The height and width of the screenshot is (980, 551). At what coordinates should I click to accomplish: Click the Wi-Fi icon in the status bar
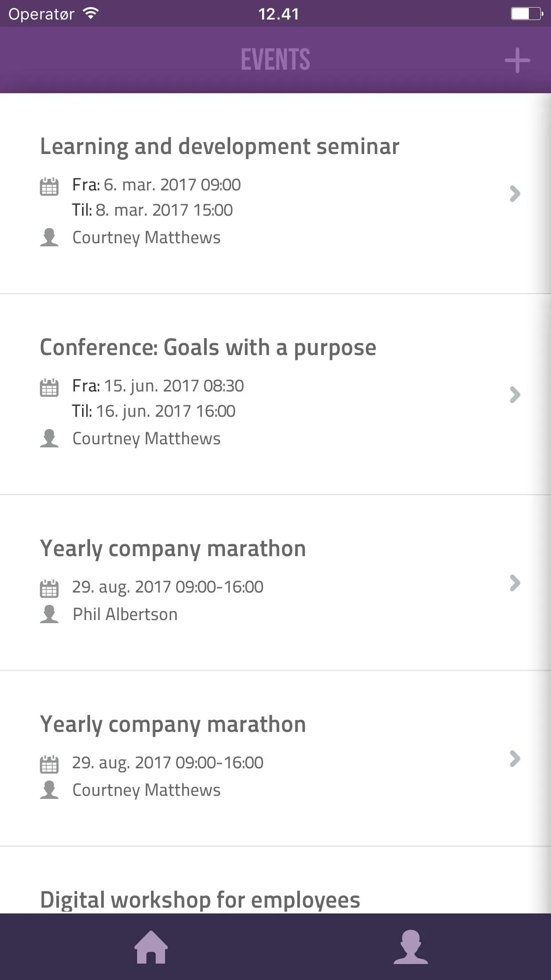(x=91, y=14)
